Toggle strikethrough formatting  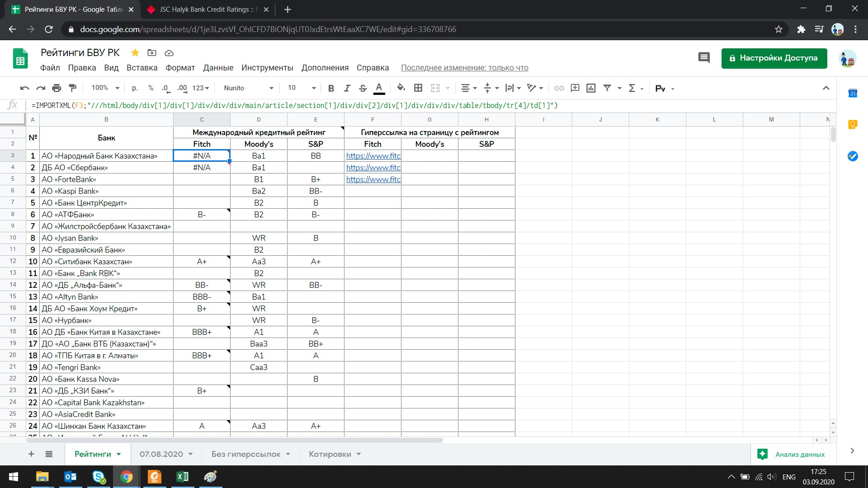click(363, 88)
